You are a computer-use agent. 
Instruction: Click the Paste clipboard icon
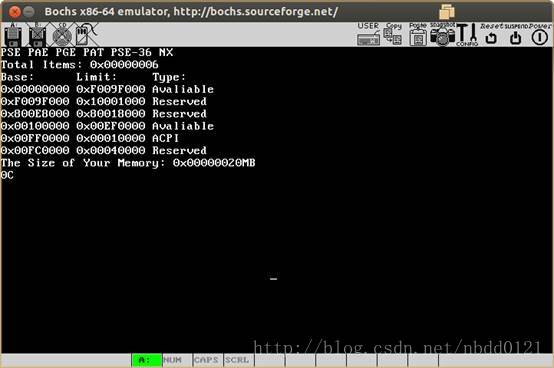click(418, 34)
